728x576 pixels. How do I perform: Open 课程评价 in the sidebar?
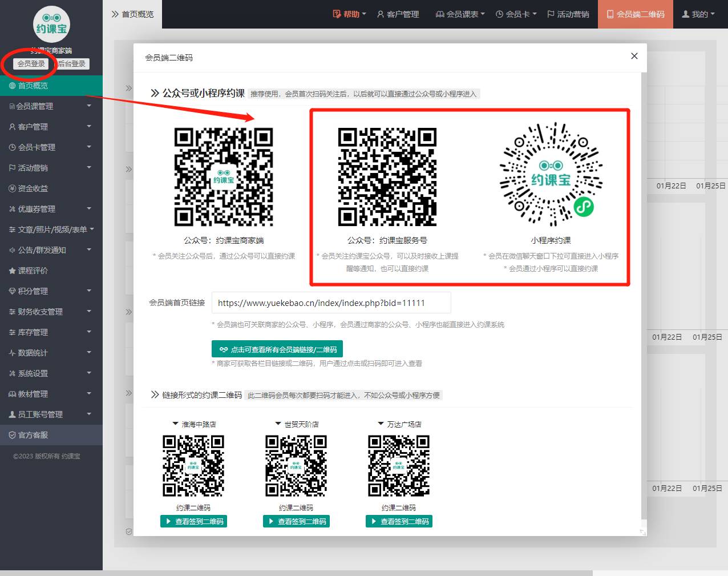coord(51,271)
